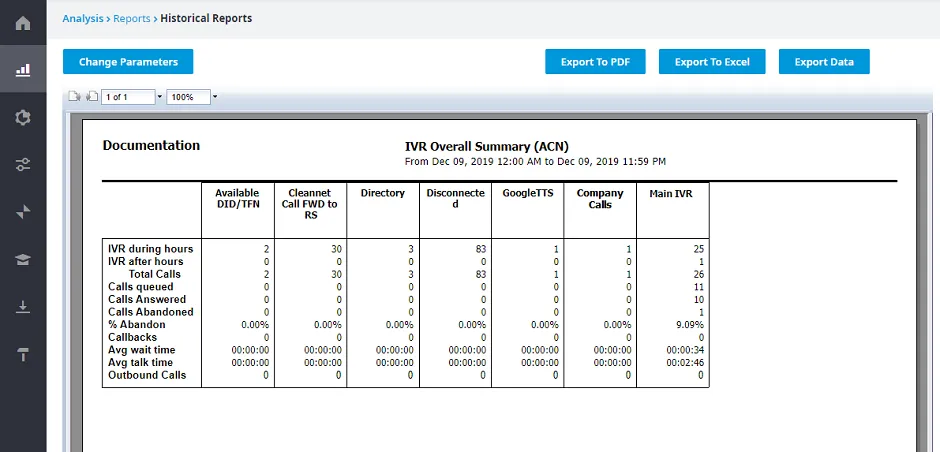Image resolution: width=940 pixels, height=452 pixels.
Task: Click the Cleannet IVR during hours value 30
Action: [x=336, y=249]
